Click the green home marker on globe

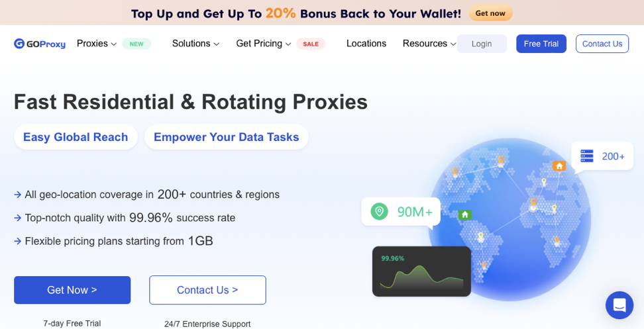(465, 214)
